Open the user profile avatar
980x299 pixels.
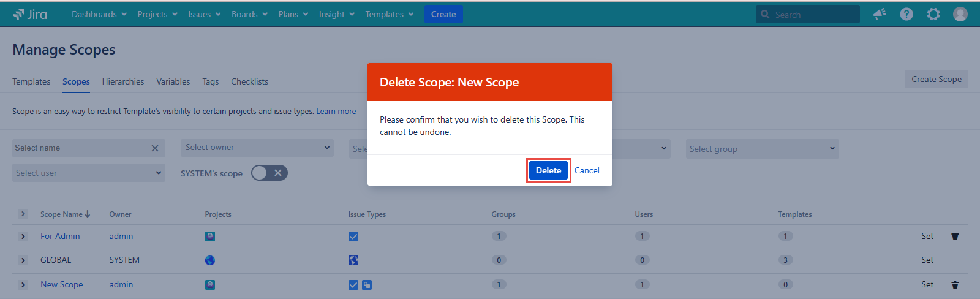pyautogui.click(x=960, y=14)
